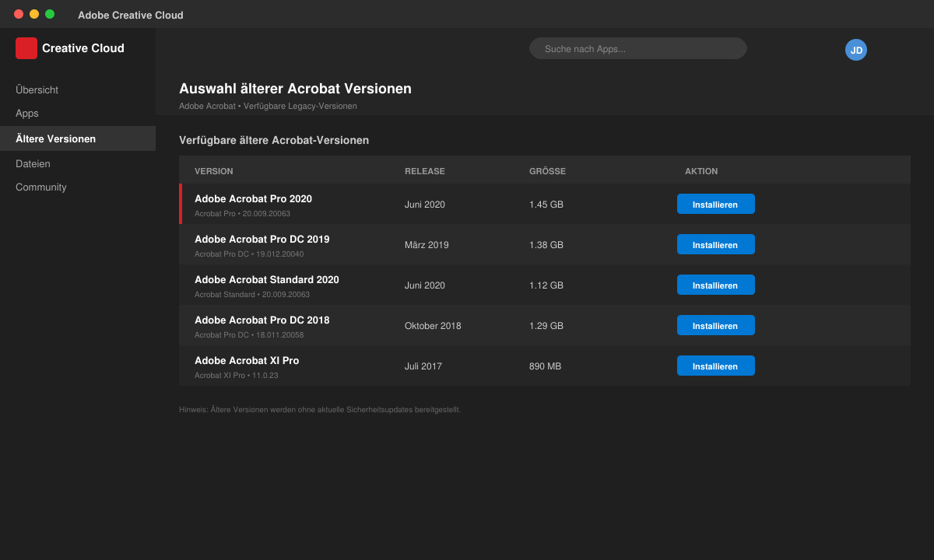The image size is (934, 560).
Task: Install Adobe Acrobat XI Pro
Action: pyautogui.click(x=716, y=366)
